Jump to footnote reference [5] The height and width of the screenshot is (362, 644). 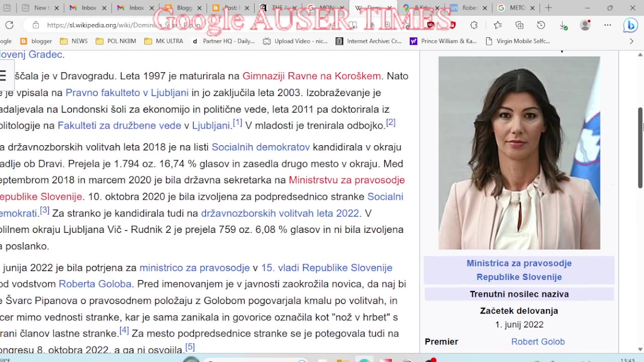pos(190,347)
